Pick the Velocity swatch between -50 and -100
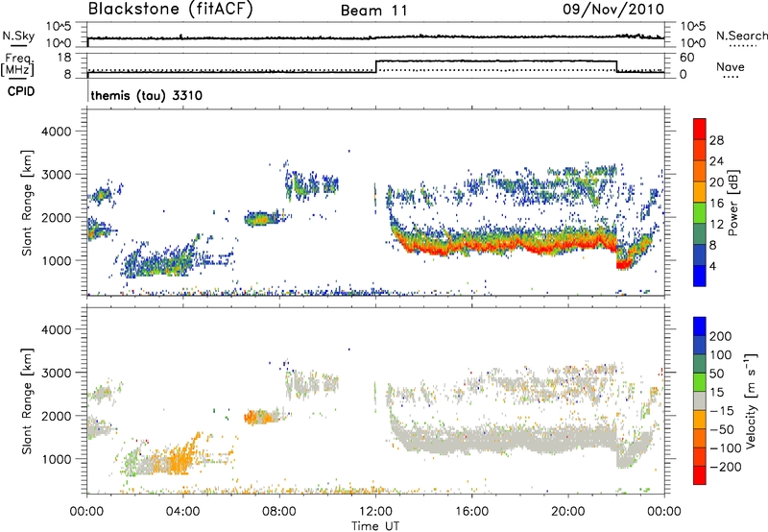This screenshot has height=532, width=768. tap(700, 438)
